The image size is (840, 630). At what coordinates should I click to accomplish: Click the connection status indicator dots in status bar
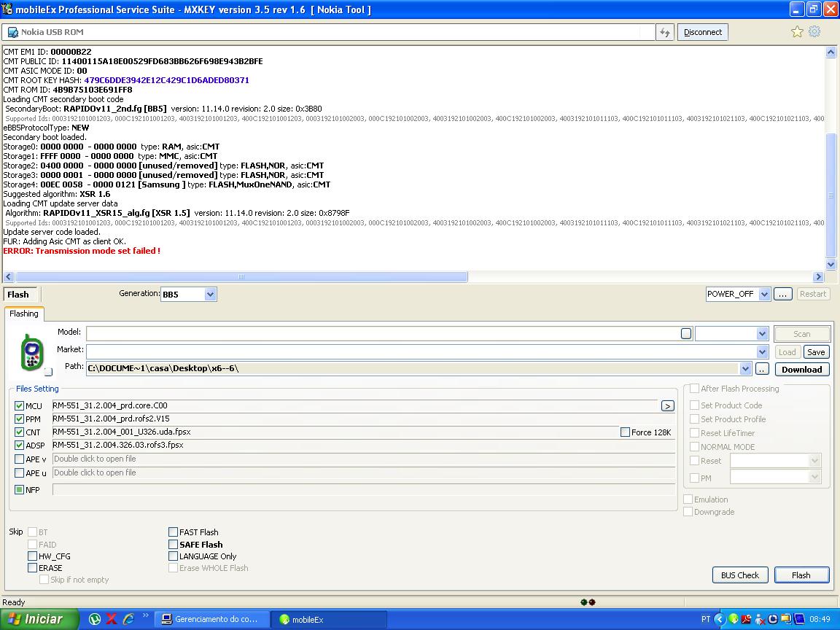click(x=588, y=602)
